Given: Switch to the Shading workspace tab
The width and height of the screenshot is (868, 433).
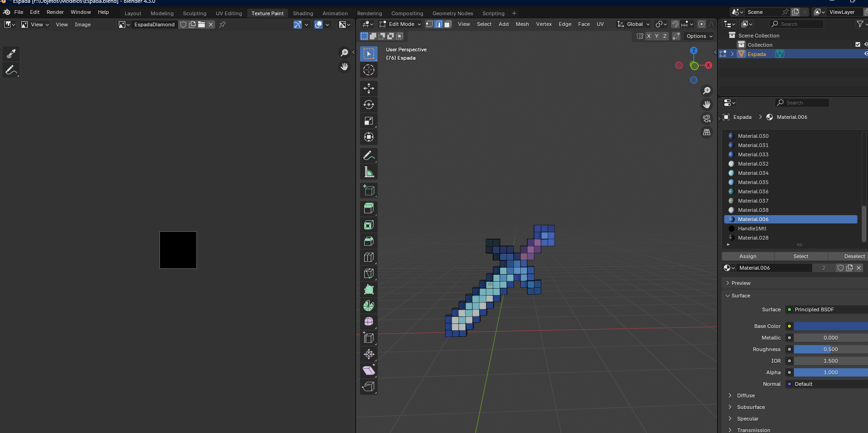Looking at the screenshot, I should pos(303,13).
